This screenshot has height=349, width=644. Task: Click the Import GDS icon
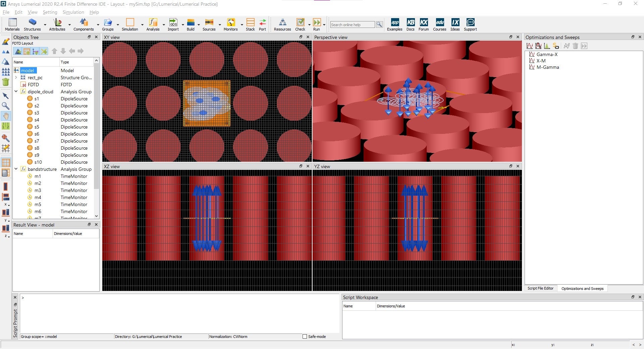[173, 22]
